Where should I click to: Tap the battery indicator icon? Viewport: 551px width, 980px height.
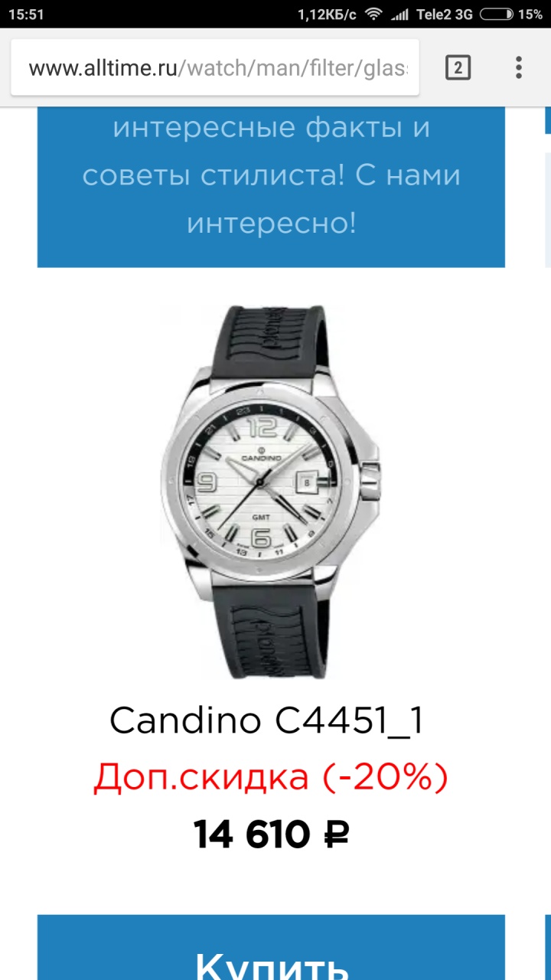pyautogui.click(x=499, y=14)
